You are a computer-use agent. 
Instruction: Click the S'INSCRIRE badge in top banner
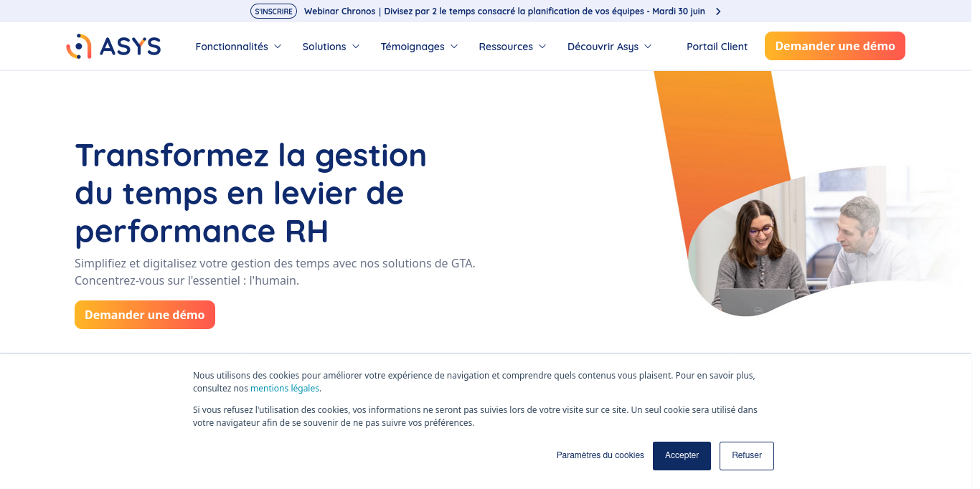point(273,11)
